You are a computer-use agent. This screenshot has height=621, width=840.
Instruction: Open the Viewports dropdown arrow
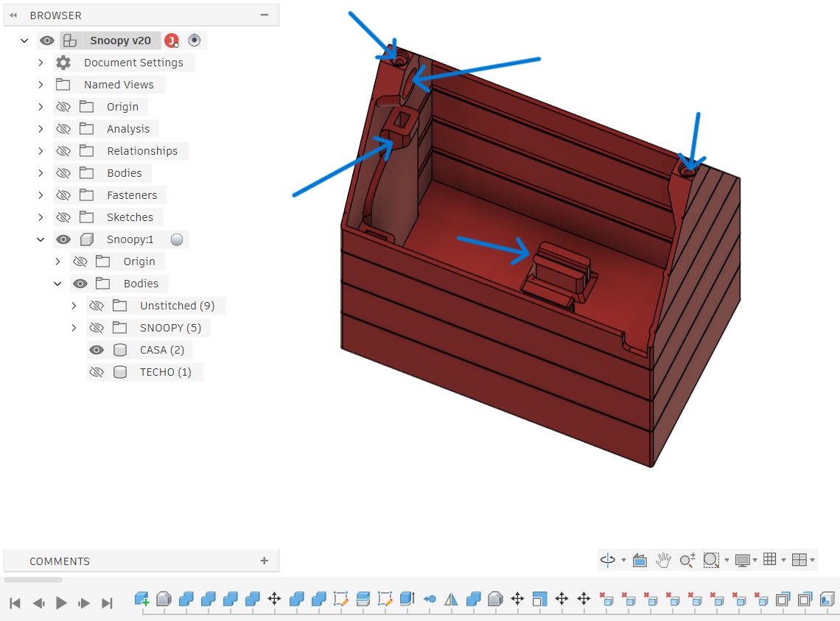pyautogui.click(x=812, y=561)
